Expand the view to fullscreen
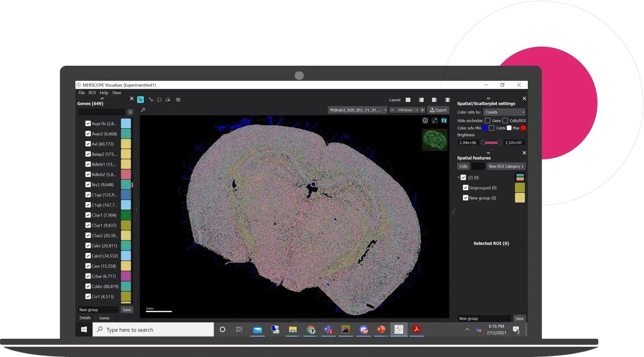The image size is (644, 357). click(x=435, y=120)
